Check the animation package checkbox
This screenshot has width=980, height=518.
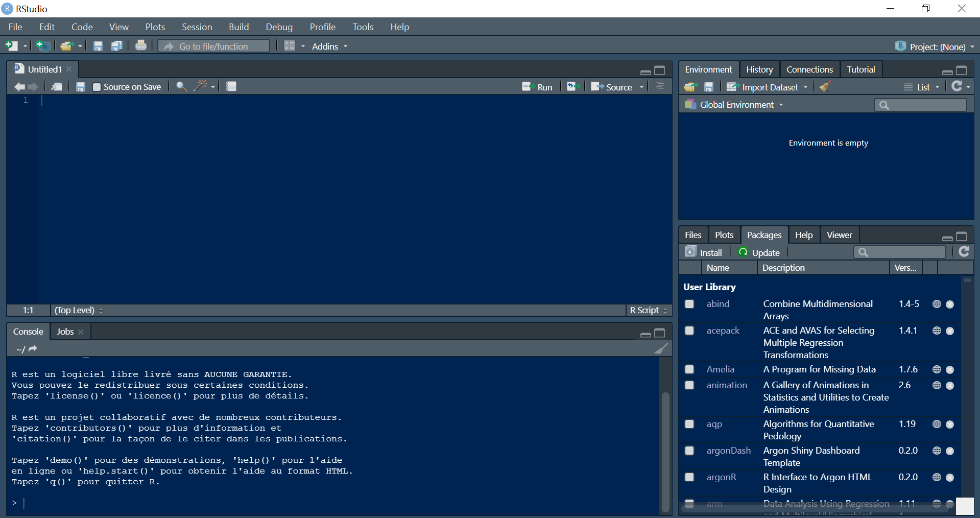pyautogui.click(x=689, y=385)
